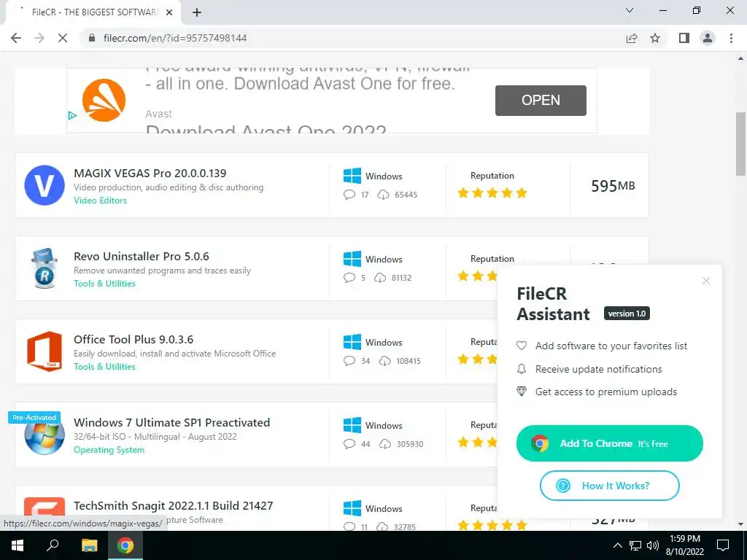Bookmark this page with the star icon
This screenshot has height=560, width=747.
[655, 38]
